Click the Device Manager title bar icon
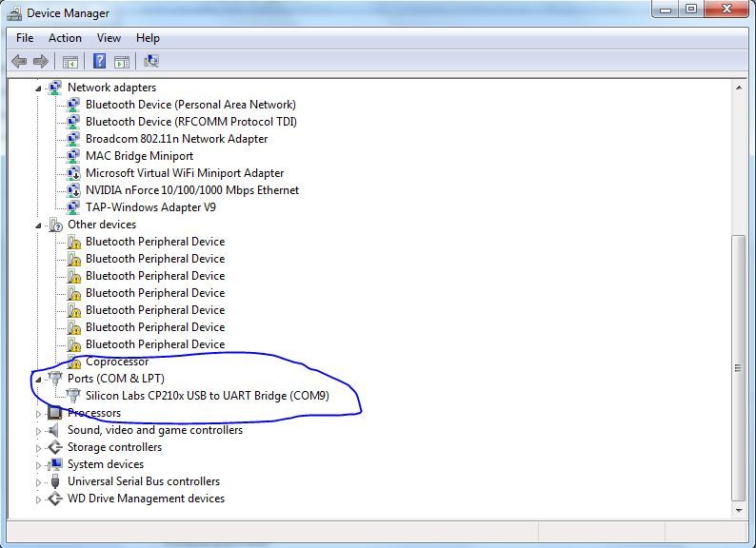Viewport: 756px width, 548px height. click(14, 13)
